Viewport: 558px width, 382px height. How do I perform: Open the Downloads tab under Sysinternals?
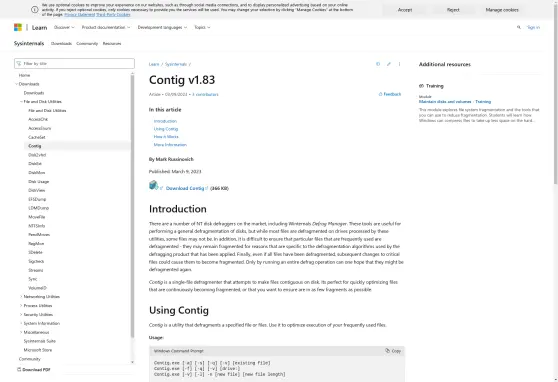(61, 43)
